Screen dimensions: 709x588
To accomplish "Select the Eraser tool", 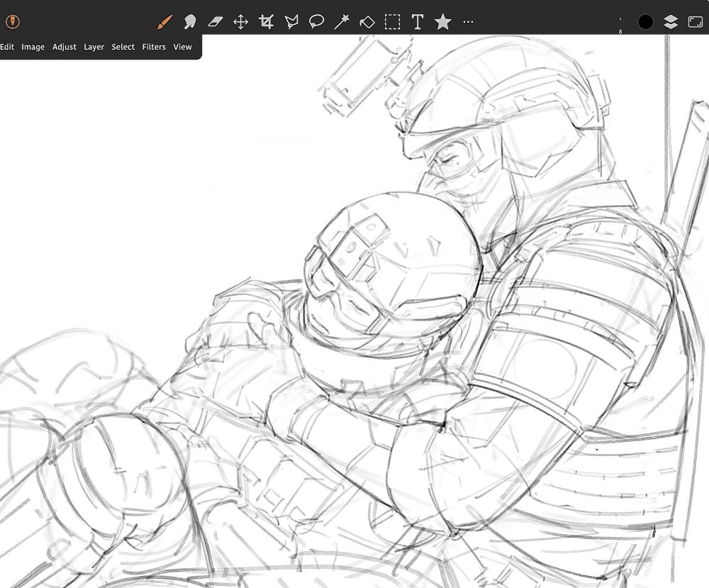I will point(216,21).
